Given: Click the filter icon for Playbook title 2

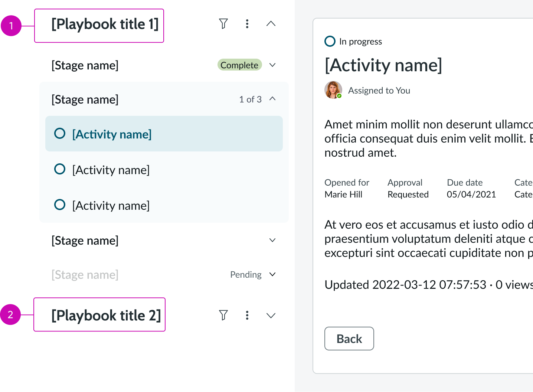Looking at the screenshot, I should [223, 315].
